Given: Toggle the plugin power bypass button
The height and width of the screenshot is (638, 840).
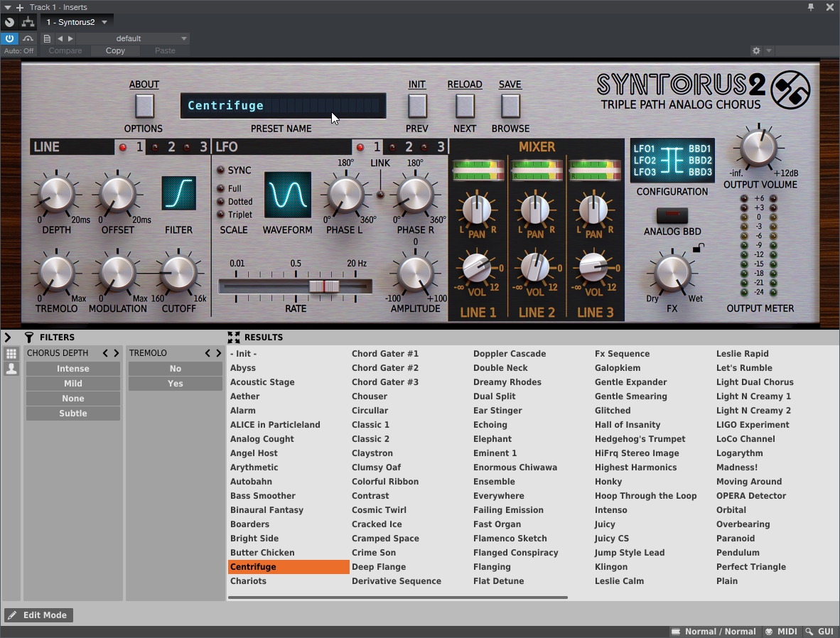Looking at the screenshot, I should (10, 38).
